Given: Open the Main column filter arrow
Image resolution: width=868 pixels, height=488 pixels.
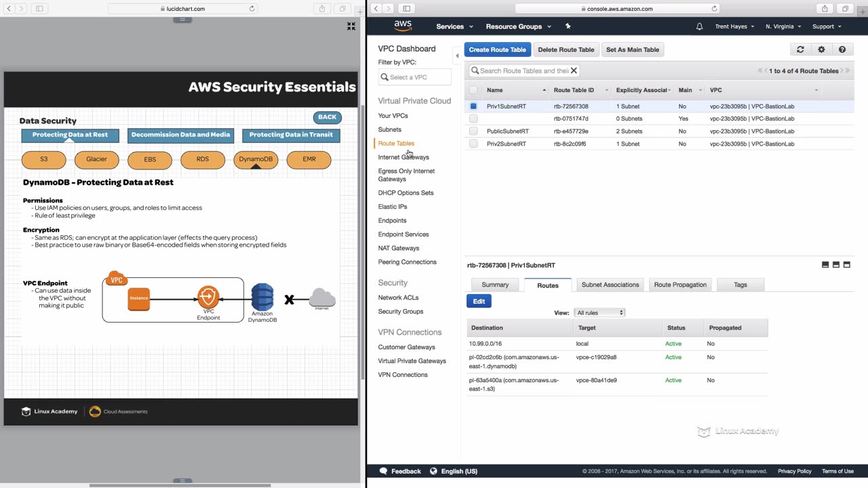Looking at the screenshot, I should pos(700,90).
